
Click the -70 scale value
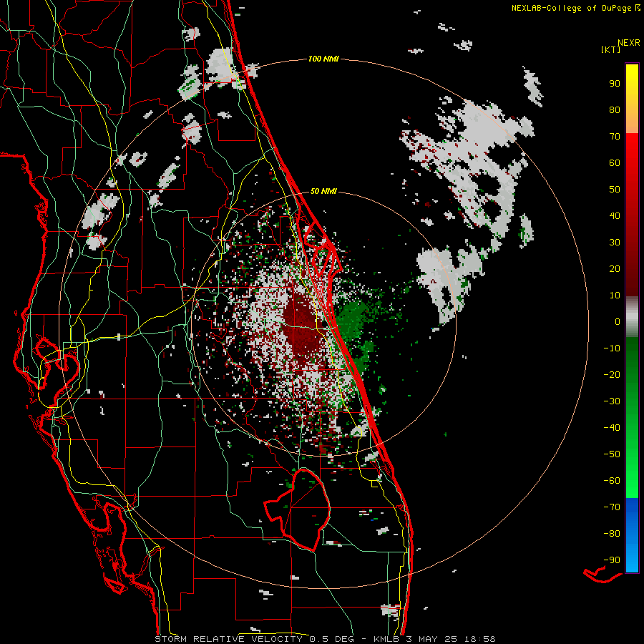pyautogui.click(x=612, y=507)
